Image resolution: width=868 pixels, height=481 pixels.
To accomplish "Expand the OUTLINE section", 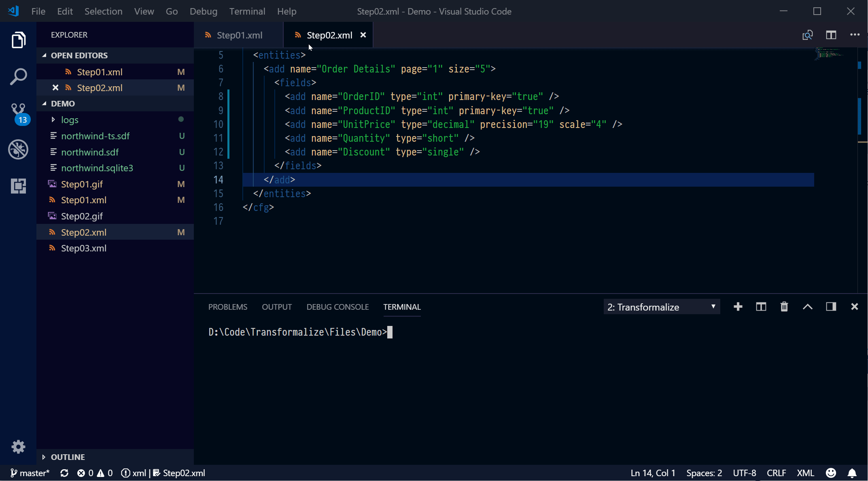I will (68, 457).
